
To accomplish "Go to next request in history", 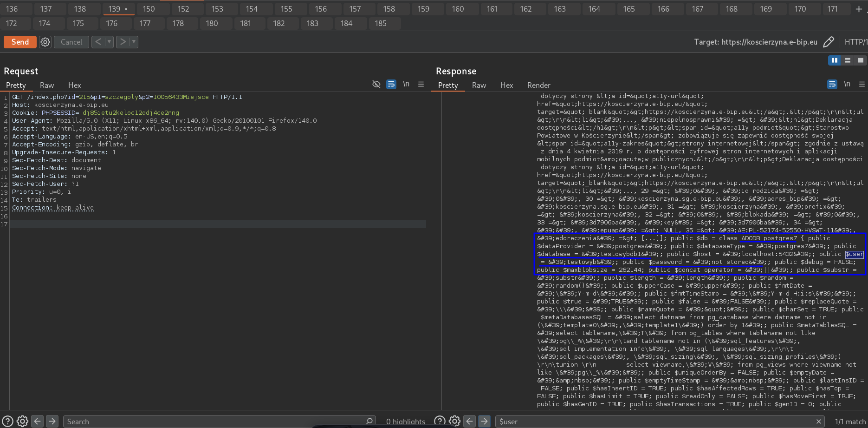I will 123,42.
